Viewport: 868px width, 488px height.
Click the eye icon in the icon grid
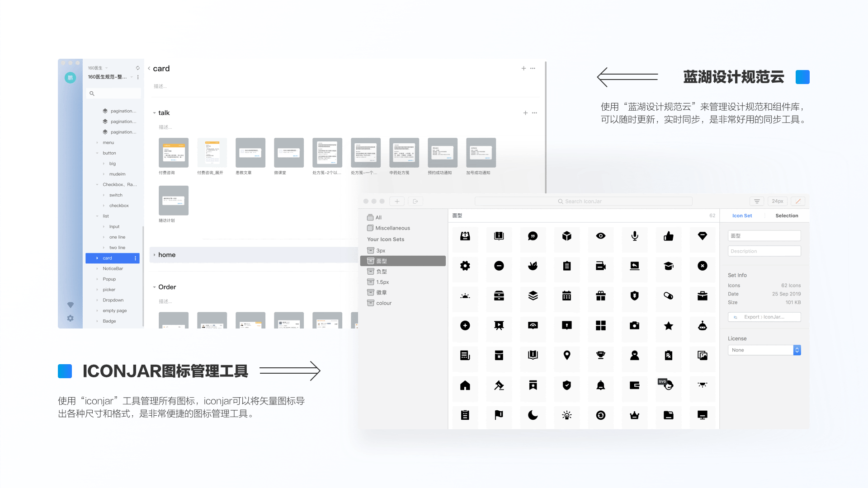point(600,236)
